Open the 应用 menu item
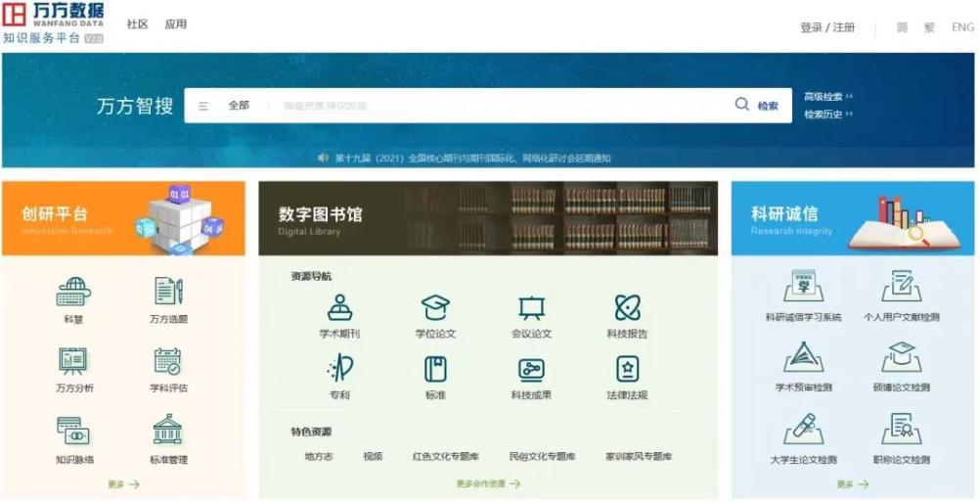Image resolution: width=980 pixels, height=503 pixels. (175, 24)
